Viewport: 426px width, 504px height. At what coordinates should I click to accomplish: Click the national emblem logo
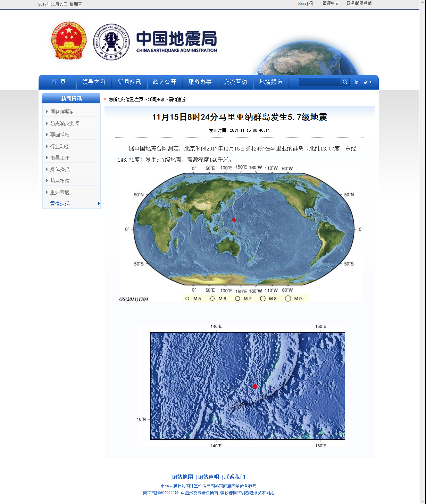pos(69,41)
